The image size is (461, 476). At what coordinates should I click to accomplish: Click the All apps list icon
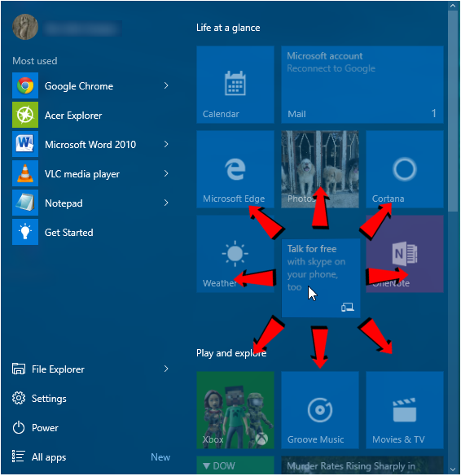[18, 456]
